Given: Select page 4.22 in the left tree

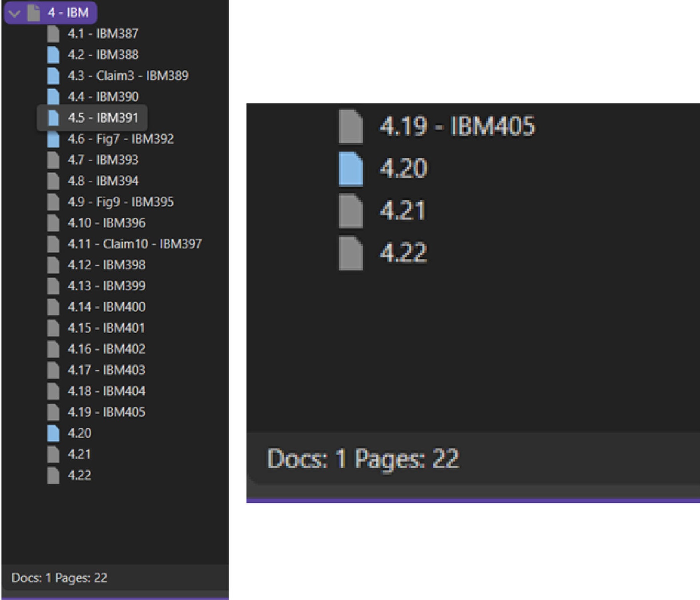Looking at the screenshot, I should (x=79, y=475).
